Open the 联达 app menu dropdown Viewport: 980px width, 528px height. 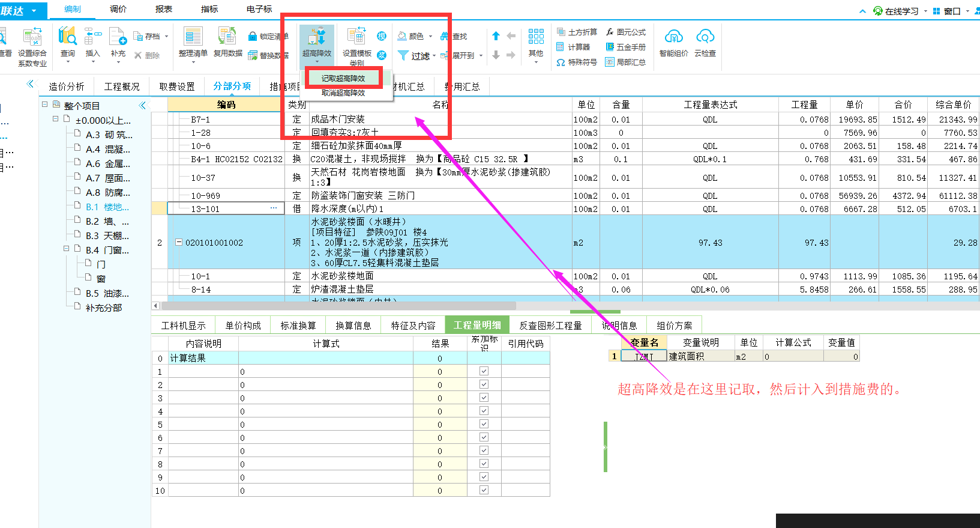pos(34,11)
